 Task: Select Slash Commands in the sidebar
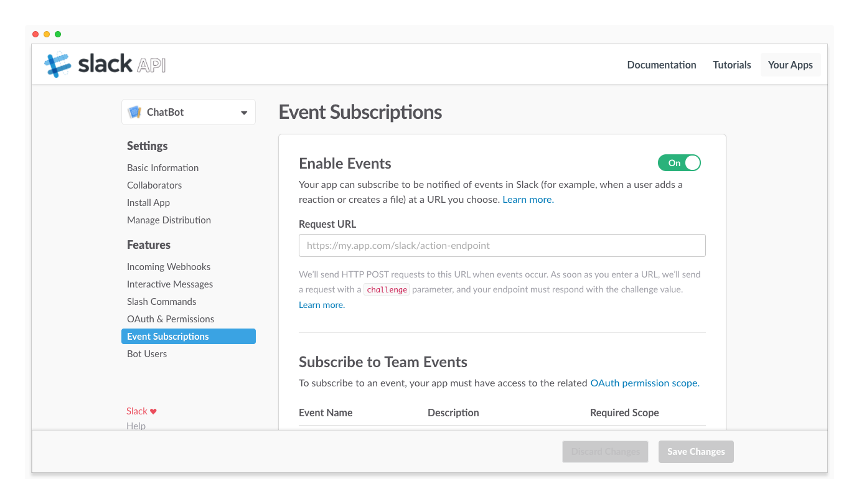coord(161,302)
